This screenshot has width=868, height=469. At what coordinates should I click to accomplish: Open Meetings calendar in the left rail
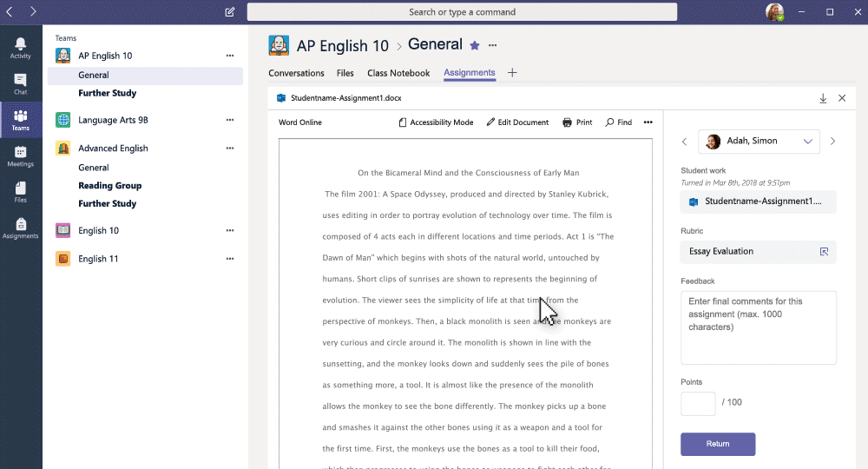point(21,156)
